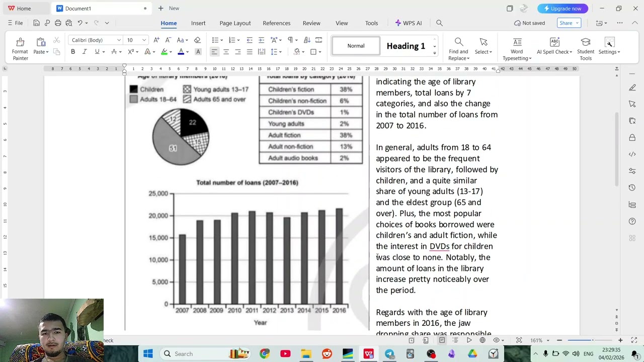Apply distributed alignment
The image size is (644, 362).
click(x=261, y=52)
